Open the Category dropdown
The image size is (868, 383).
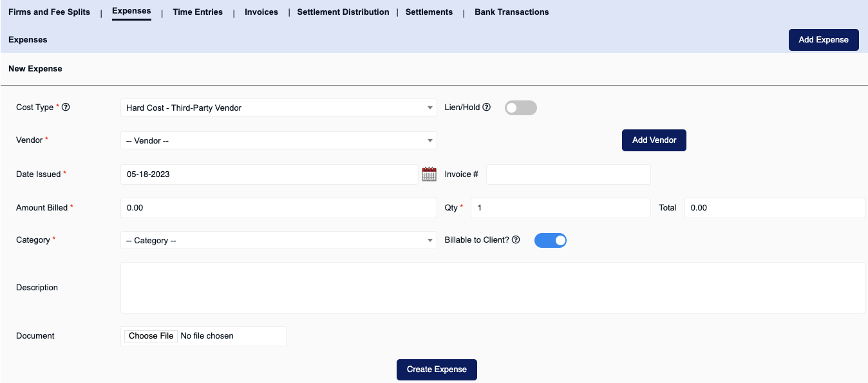pos(279,240)
